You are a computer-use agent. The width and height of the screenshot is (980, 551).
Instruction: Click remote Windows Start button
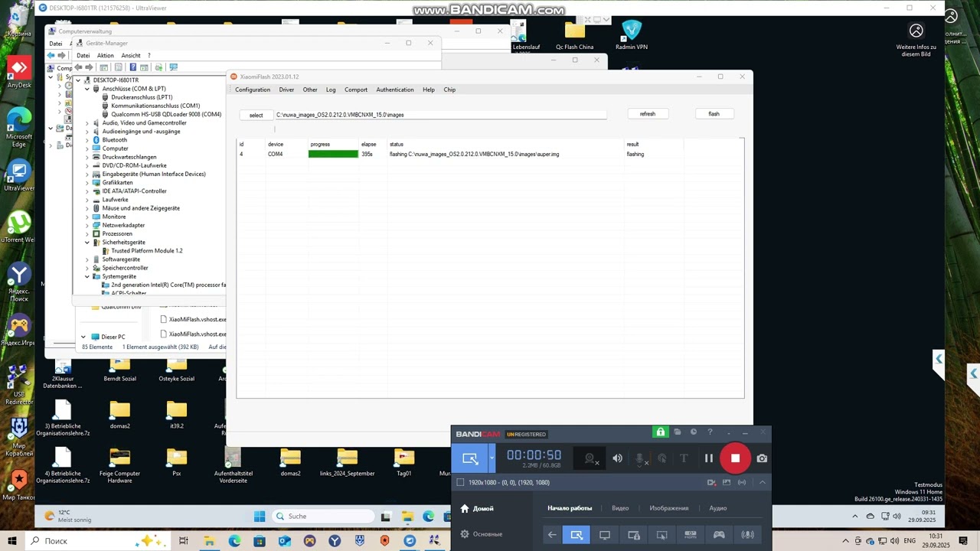[260, 516]
